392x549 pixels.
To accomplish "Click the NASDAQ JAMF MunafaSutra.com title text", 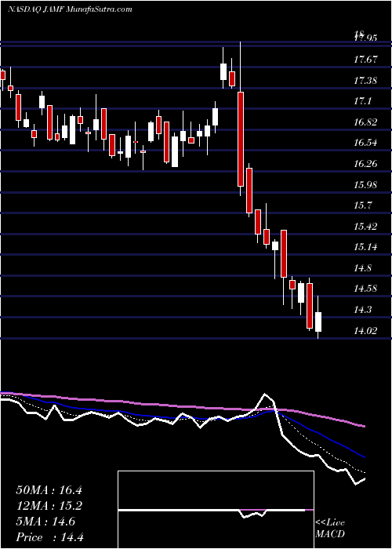I will [x=69, y=9].
